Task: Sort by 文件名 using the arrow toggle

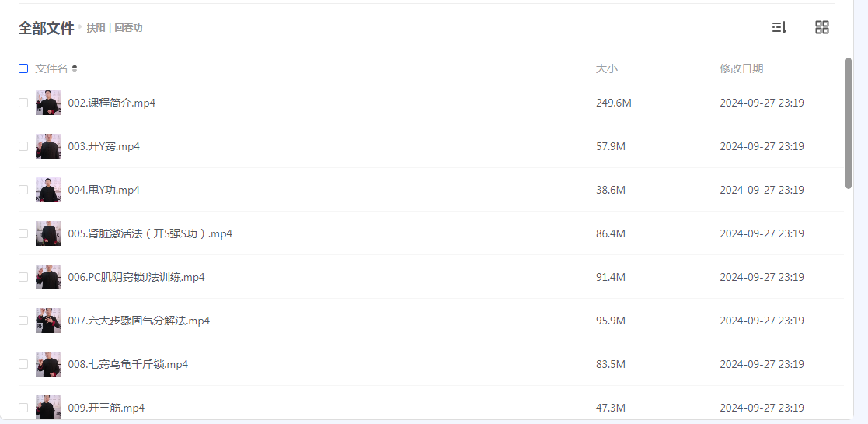Action: pyautogui.click(x=75, y=68)
